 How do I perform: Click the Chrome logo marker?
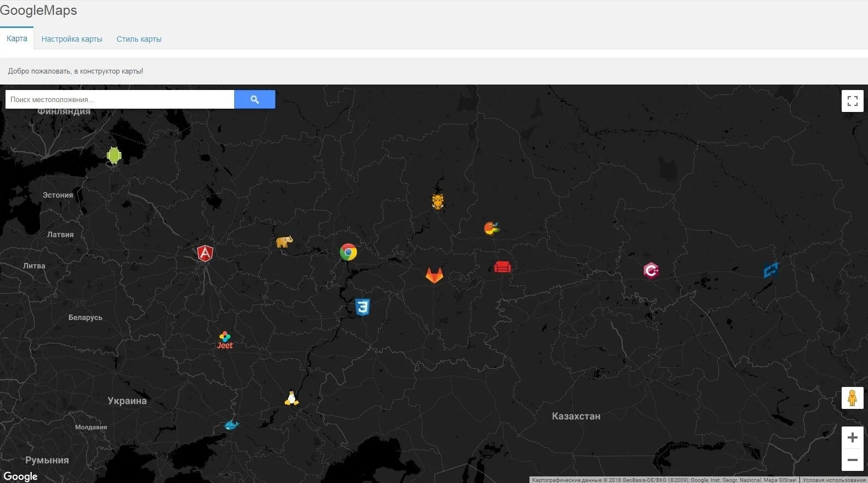click(x=348, y=252)
